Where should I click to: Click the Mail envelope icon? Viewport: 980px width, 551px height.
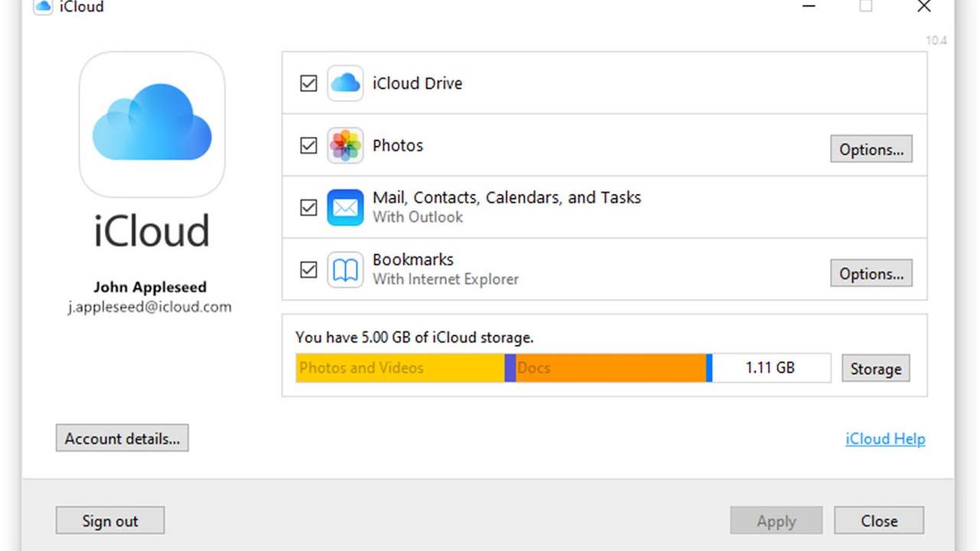pyautogui.click(x=345, y=207)
